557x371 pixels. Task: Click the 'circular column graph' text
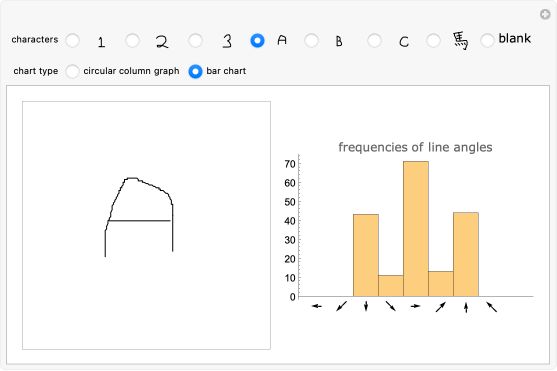point(131,71)
